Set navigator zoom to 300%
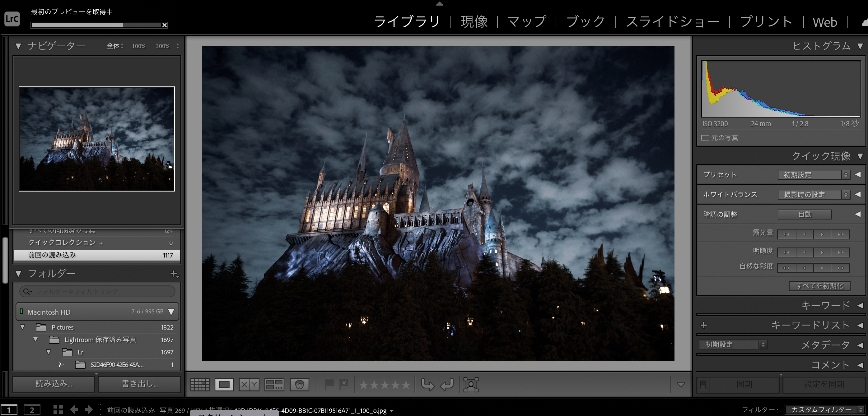This screenshot has height=416, width=868. point(162,46)
